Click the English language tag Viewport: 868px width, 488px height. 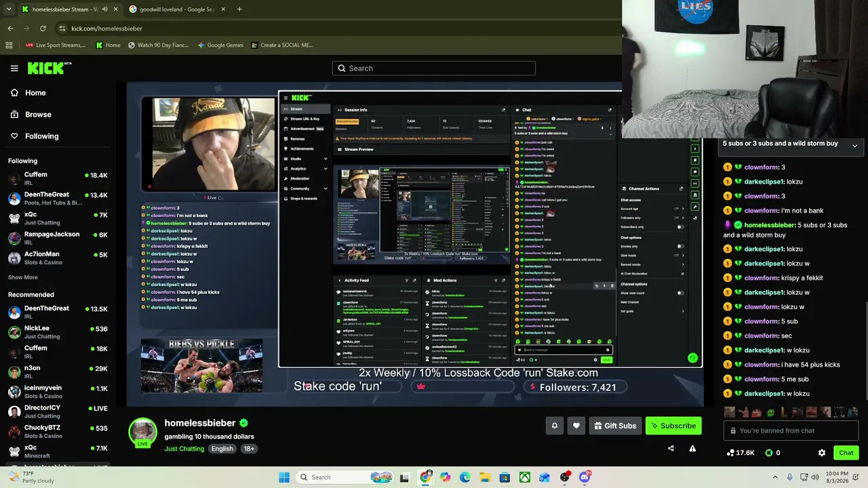click(x=222, y=449)
